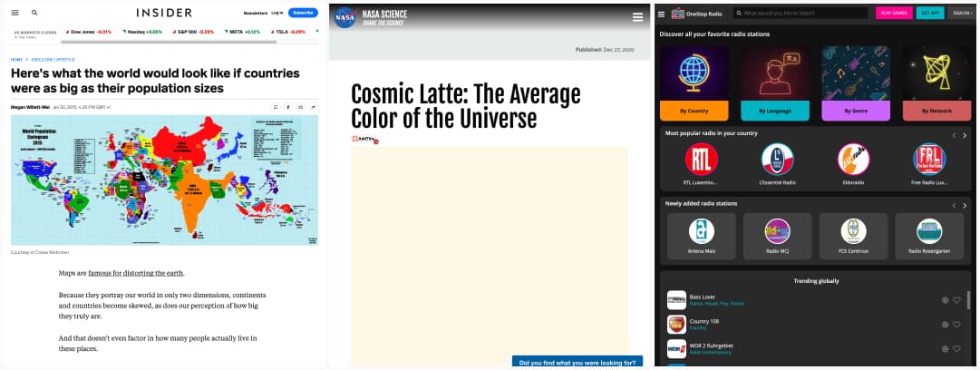Expand the Sign In dropdown

(x=961, y=14)
